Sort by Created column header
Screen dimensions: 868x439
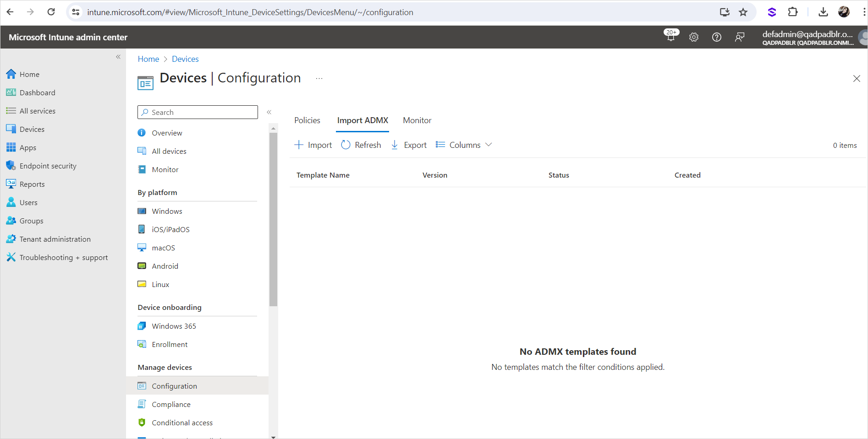tap(687, 175)
